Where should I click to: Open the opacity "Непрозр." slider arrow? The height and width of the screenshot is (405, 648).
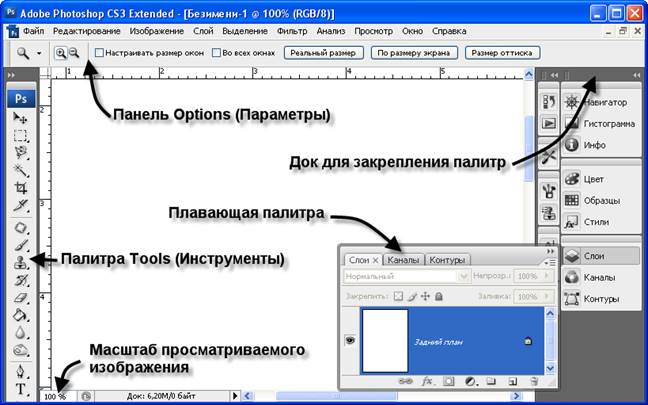click(547, 276)
